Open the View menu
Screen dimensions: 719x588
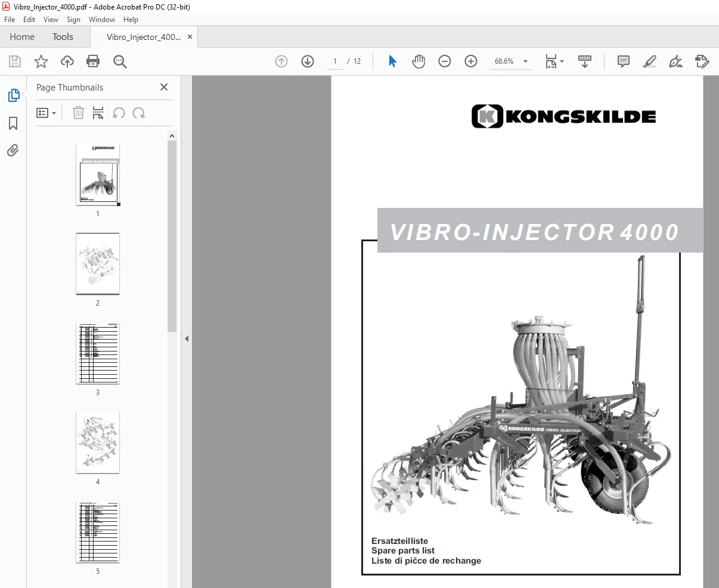pos(51,20)
